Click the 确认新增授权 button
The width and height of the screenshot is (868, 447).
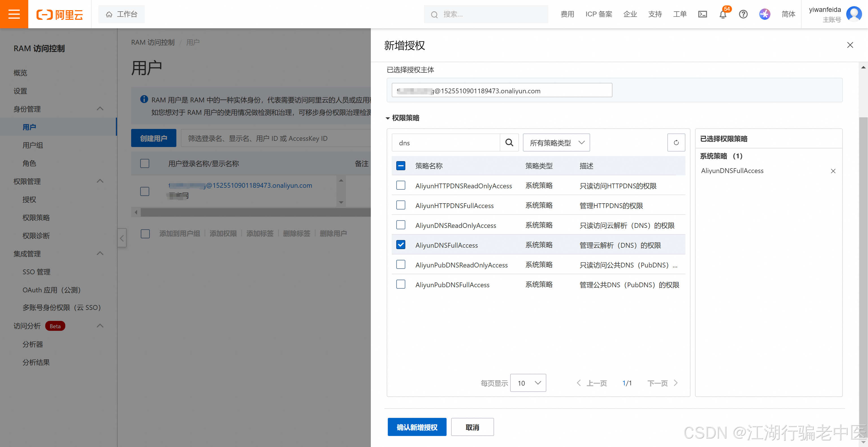[x=417, y=427]
